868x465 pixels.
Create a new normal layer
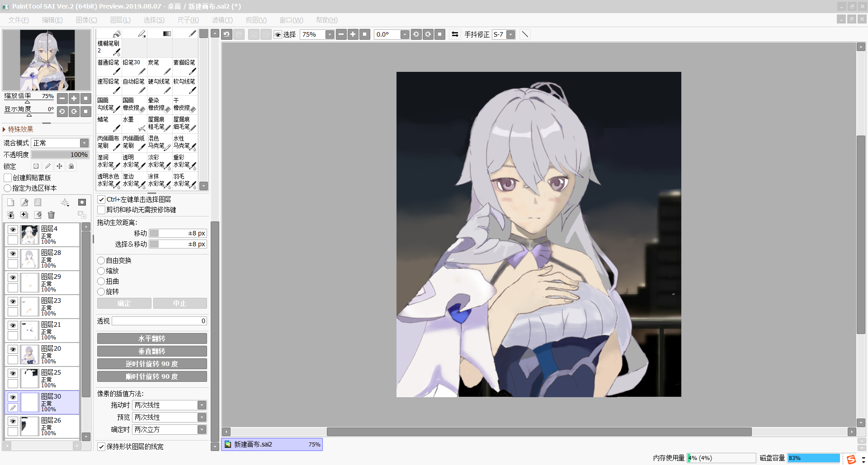[x=11, y=202]
